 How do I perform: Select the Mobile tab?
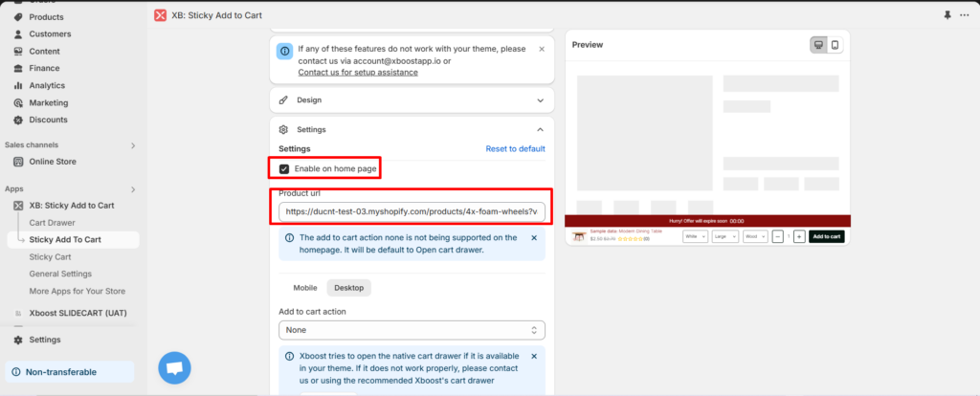[305, 287]
